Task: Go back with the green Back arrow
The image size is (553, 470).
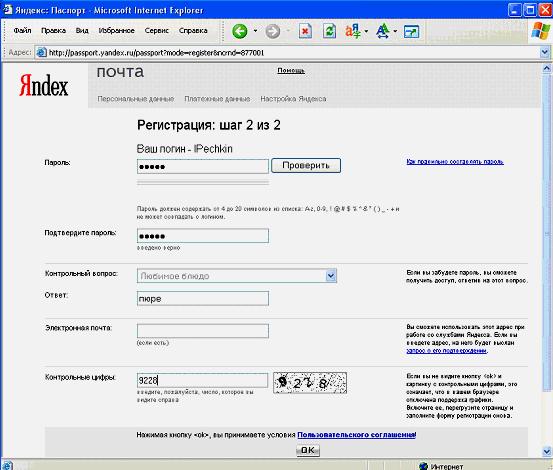Action: 240,31
